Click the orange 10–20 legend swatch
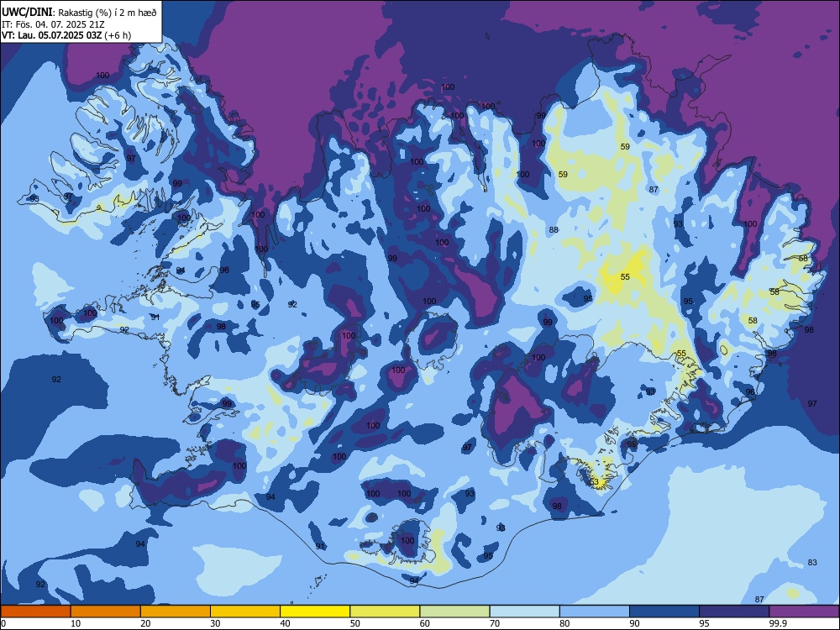 click(x=106, y=612)
